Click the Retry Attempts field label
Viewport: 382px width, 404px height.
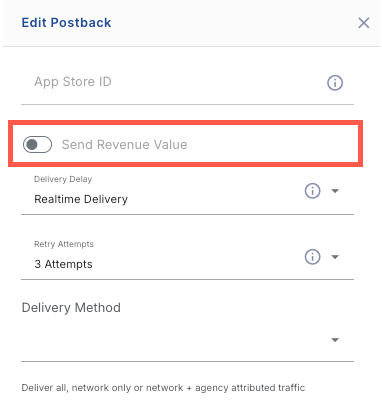[x=64, y=244]
